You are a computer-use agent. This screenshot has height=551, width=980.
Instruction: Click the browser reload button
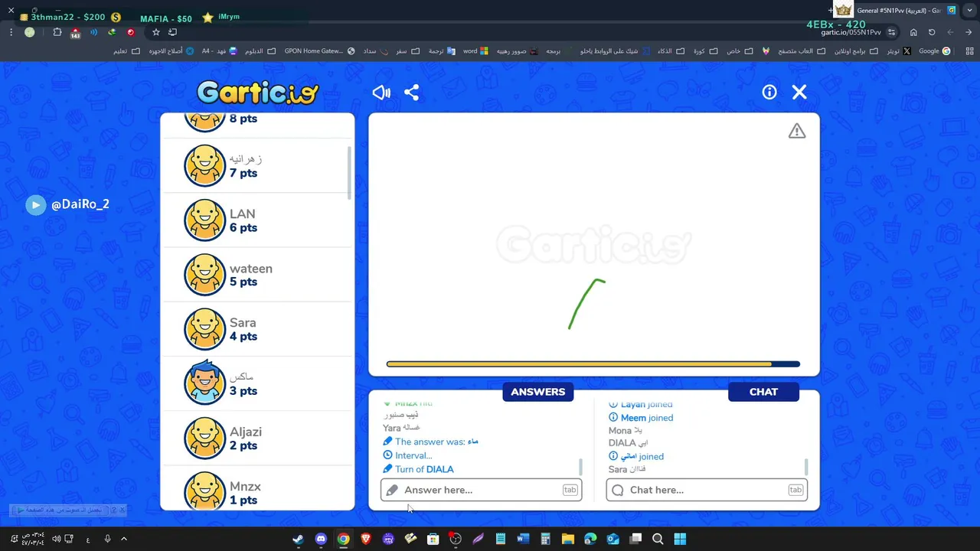[932, 32]
